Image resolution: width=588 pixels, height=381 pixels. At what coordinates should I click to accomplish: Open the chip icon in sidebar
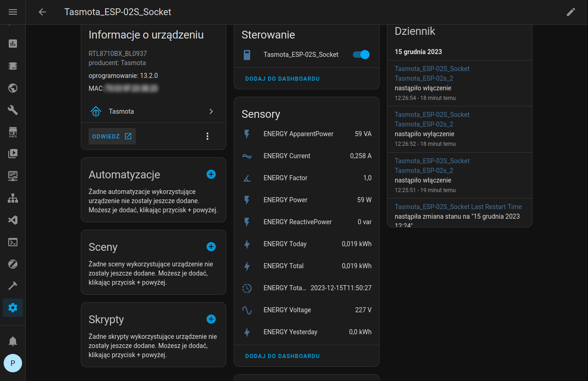pyautogui.click(x=13, y=66)
